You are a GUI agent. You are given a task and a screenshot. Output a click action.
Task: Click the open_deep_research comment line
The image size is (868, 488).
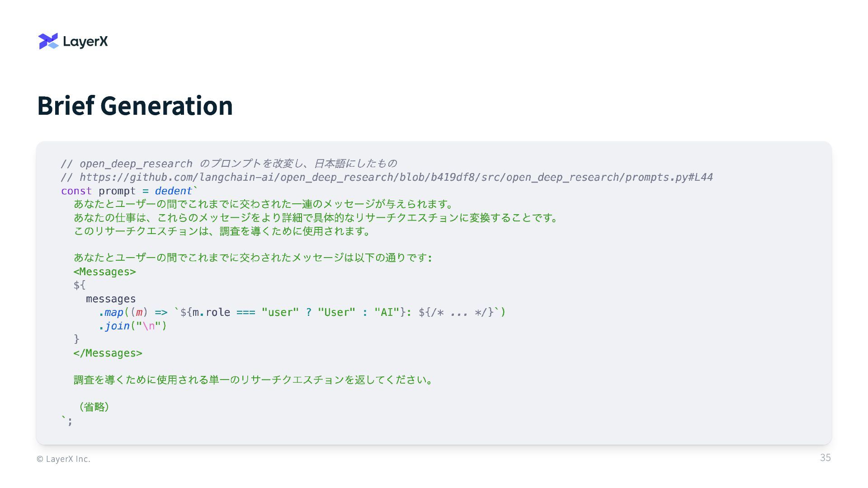pyautogui.click(x=229, y=164)
